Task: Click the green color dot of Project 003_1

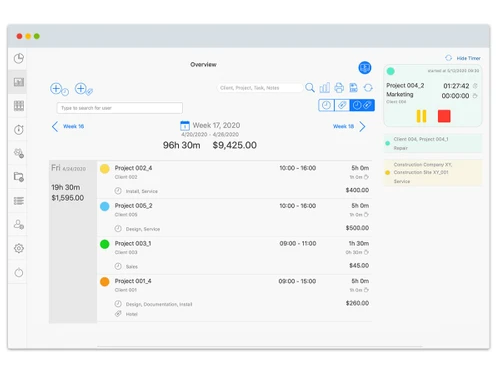Action: tap(105, 244)
